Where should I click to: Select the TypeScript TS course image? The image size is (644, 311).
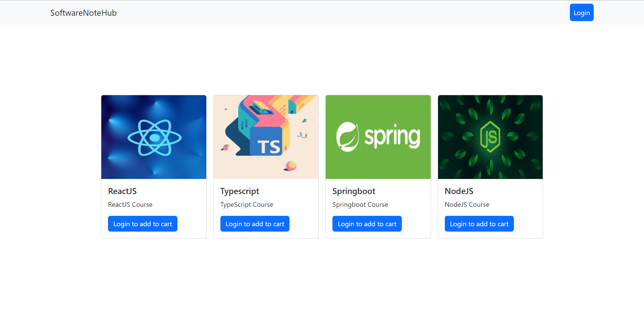[x=266, y=137]
